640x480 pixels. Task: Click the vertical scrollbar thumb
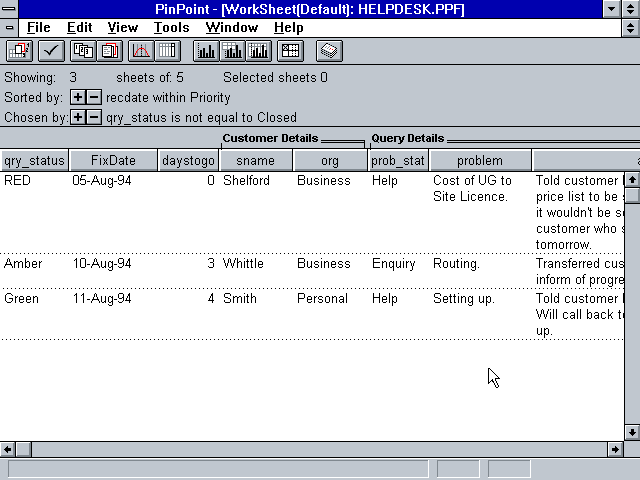point(632,195)
